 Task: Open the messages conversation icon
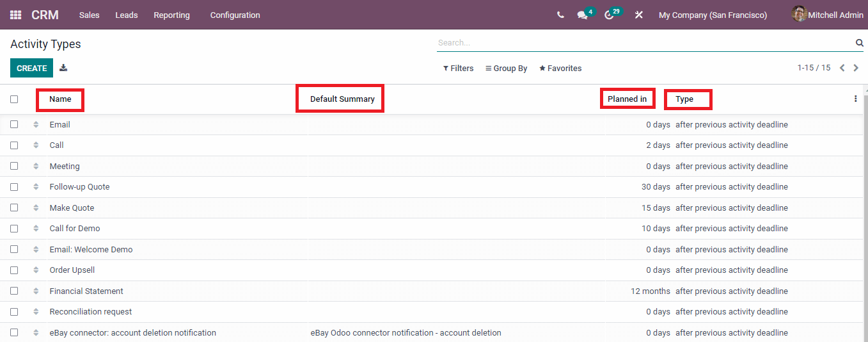point(582,15)
